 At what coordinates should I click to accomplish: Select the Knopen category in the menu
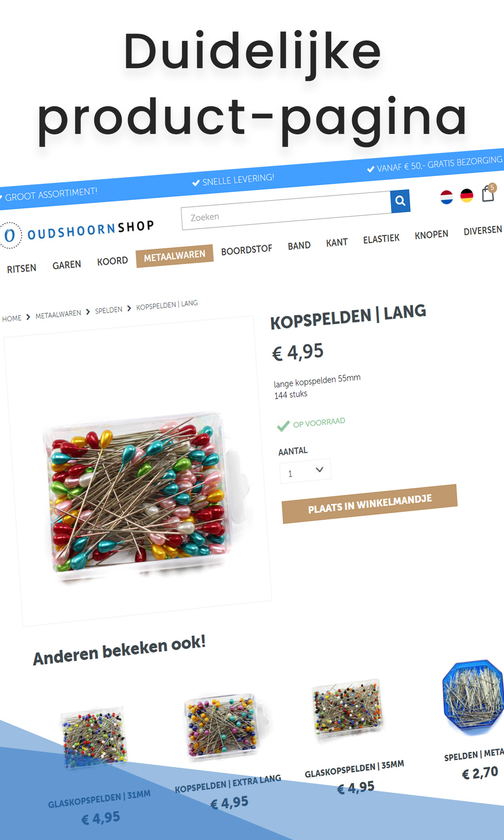pos(431,235)
